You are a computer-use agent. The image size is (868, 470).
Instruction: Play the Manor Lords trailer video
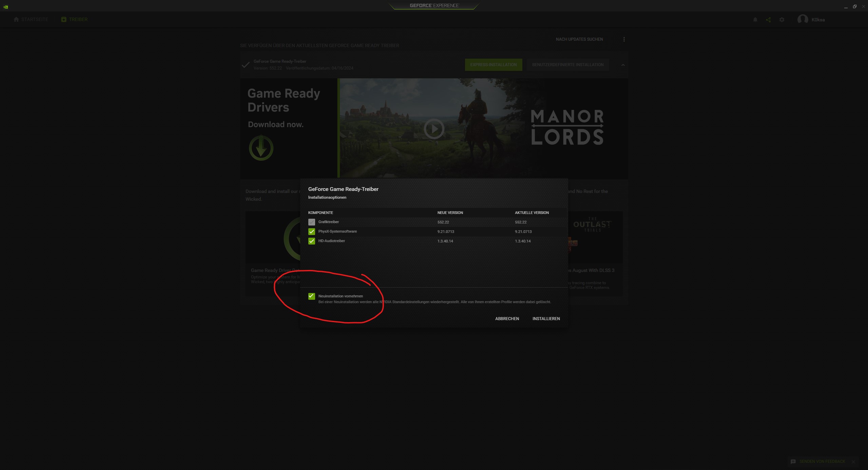click(x=434, y=129)
